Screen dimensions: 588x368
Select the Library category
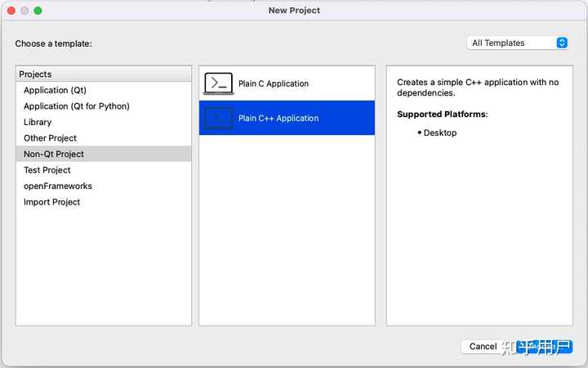pos(104,122)
